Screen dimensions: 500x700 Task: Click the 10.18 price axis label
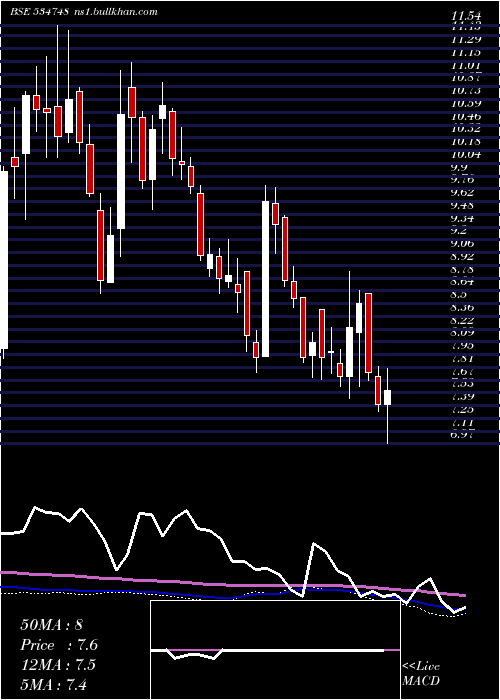[466, 142]
